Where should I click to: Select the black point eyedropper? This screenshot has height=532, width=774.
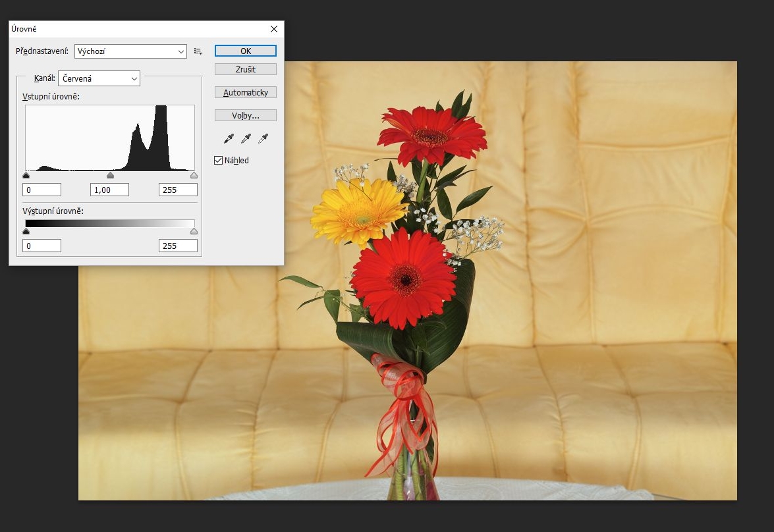coord(229,138)
